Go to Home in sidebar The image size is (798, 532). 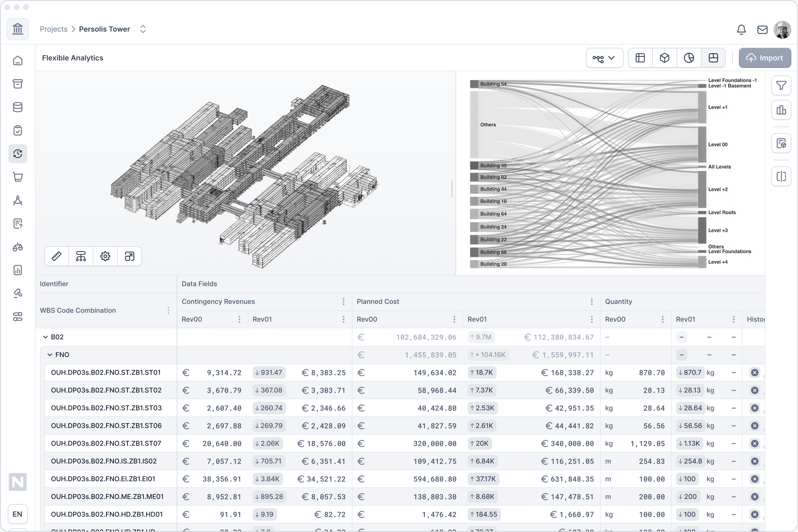pyautogui.click(x=18, y=61)
